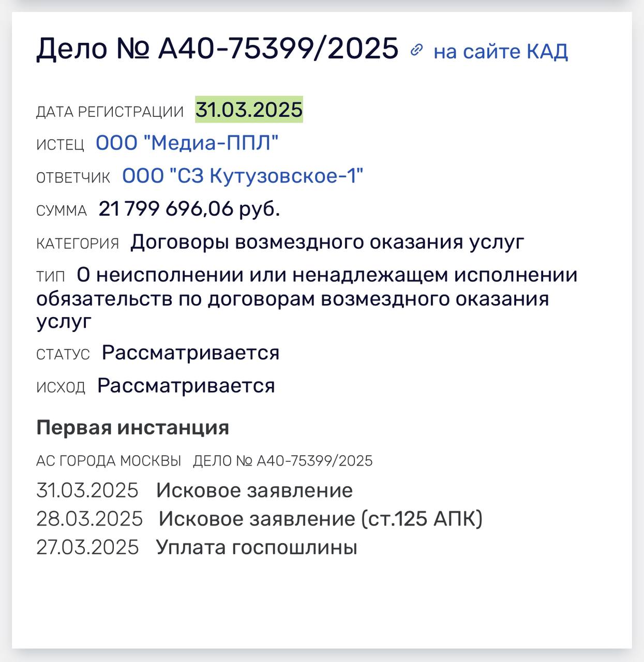The image size is (644, 662).
Task: Click the АС ГОРОДА МОСКВЫ court label
Action: point(109,461)
